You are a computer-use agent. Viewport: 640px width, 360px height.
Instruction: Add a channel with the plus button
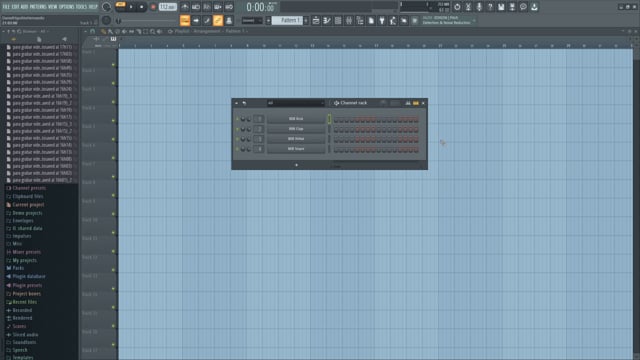296,165
